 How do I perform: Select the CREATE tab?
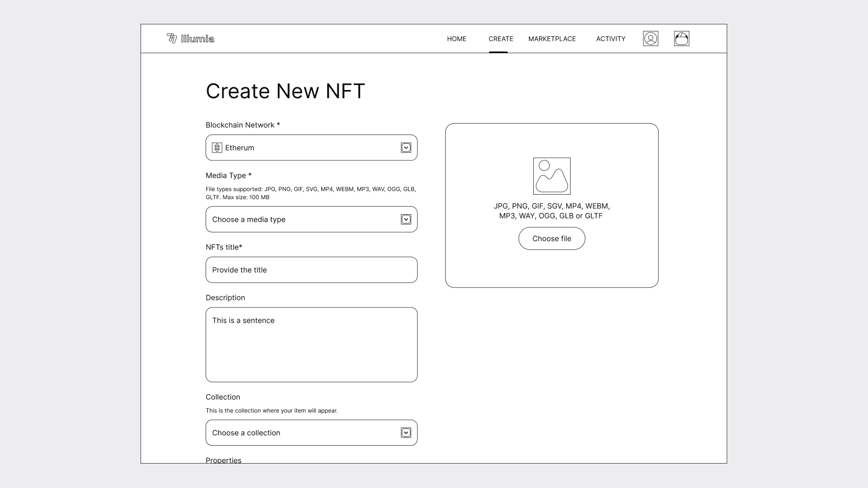click(x=501, y=39)
